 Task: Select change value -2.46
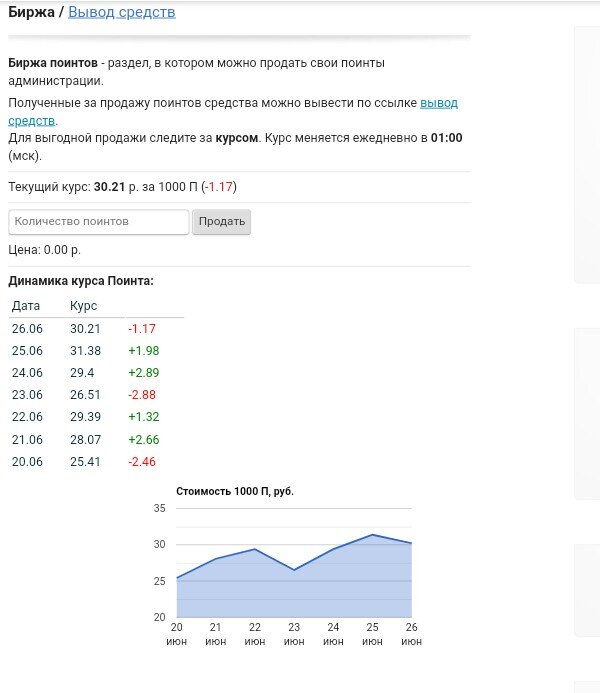142,462
